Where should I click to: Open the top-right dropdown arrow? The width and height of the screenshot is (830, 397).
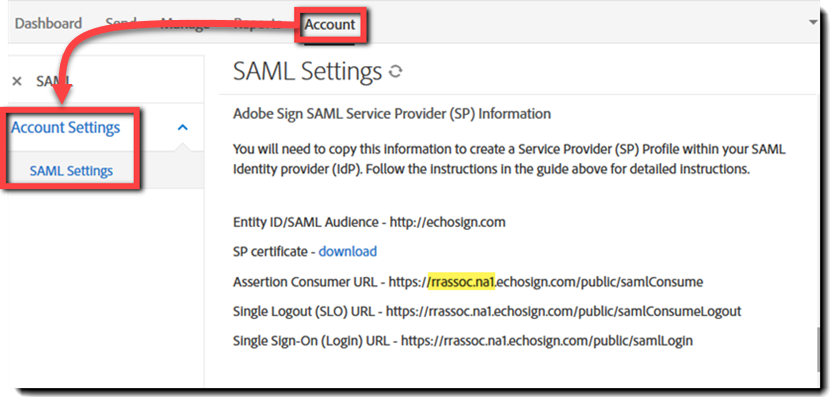[814, 22]
